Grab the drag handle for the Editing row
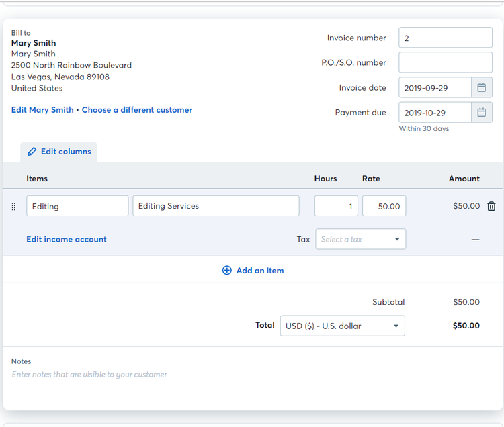This screenshot has width=504, height=427. tap(13, 206)
